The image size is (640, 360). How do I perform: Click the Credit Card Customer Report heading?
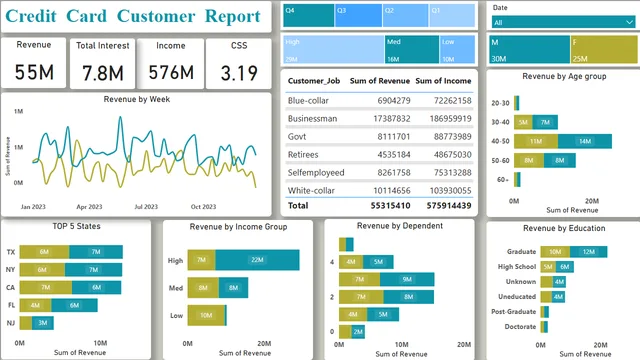133,16
